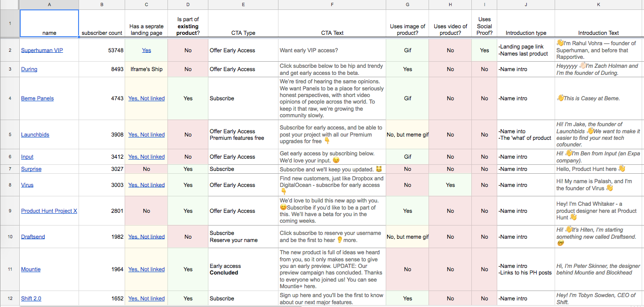This screenshot has width=644, height=307.
Task: Select row 11 via its row header
Action: coord(10,269)
